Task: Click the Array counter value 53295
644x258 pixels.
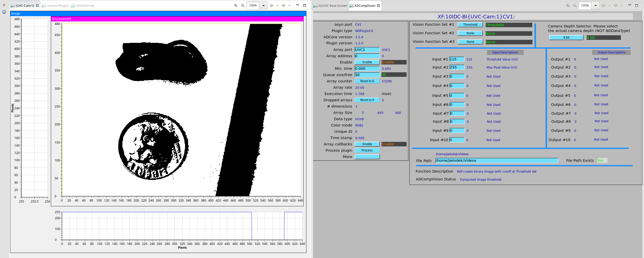Action: point(387,81)
